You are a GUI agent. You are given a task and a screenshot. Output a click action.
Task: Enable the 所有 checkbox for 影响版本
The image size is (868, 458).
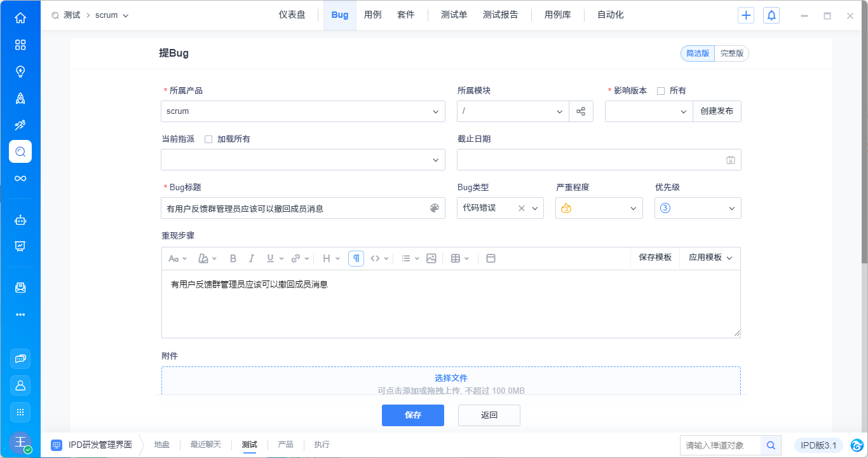pyautogui.click(x=661, y=91)
